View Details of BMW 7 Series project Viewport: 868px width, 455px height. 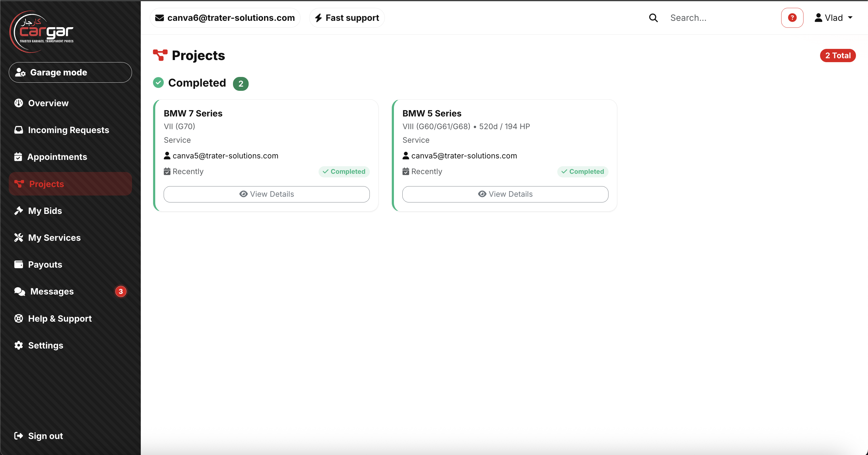pyautogui.click(x=266, y=194)
